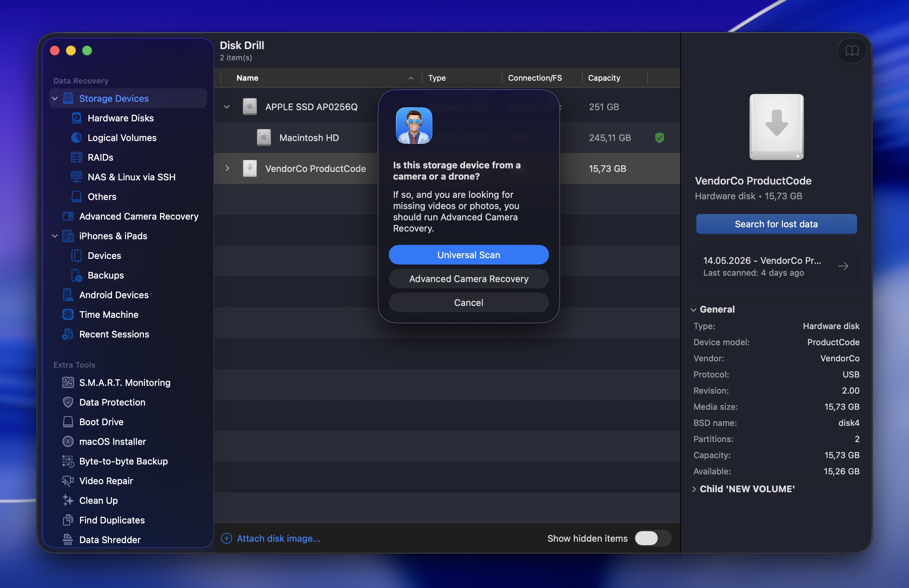Click the Data Protection shield icon
This screenshot has width=909, height=588.
68,402
